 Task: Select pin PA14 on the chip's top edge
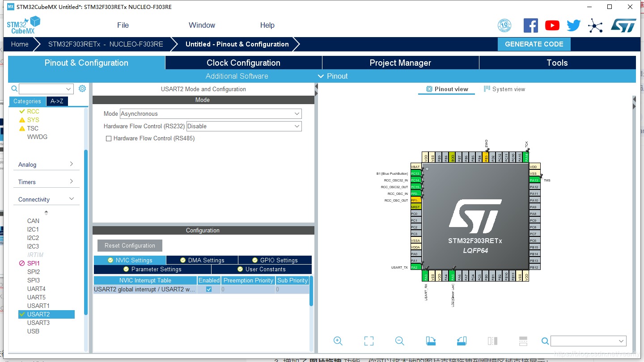point(526,157)
